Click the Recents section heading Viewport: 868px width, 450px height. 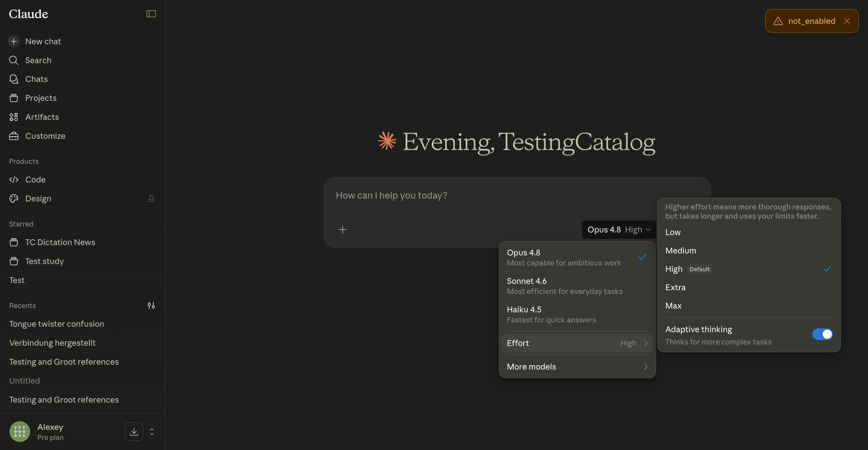[22, 305]
